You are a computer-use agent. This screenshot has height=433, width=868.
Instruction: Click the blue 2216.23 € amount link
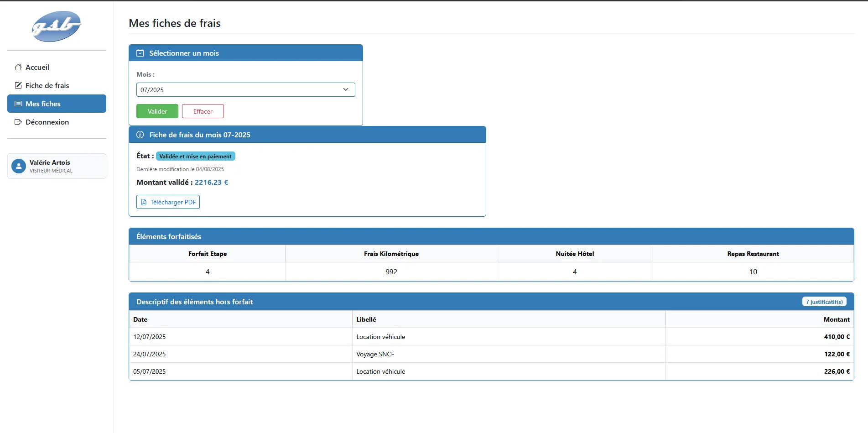[x=211, y=182]
